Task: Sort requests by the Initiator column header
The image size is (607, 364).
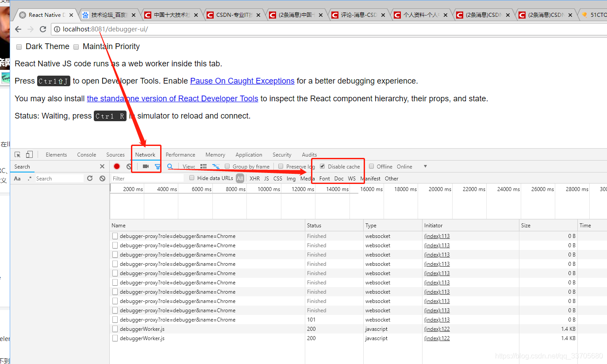Action: [x=470, y=225]
